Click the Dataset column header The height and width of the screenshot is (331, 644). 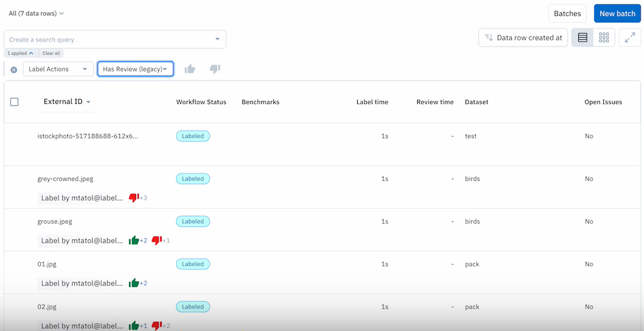tap(477, 102)
